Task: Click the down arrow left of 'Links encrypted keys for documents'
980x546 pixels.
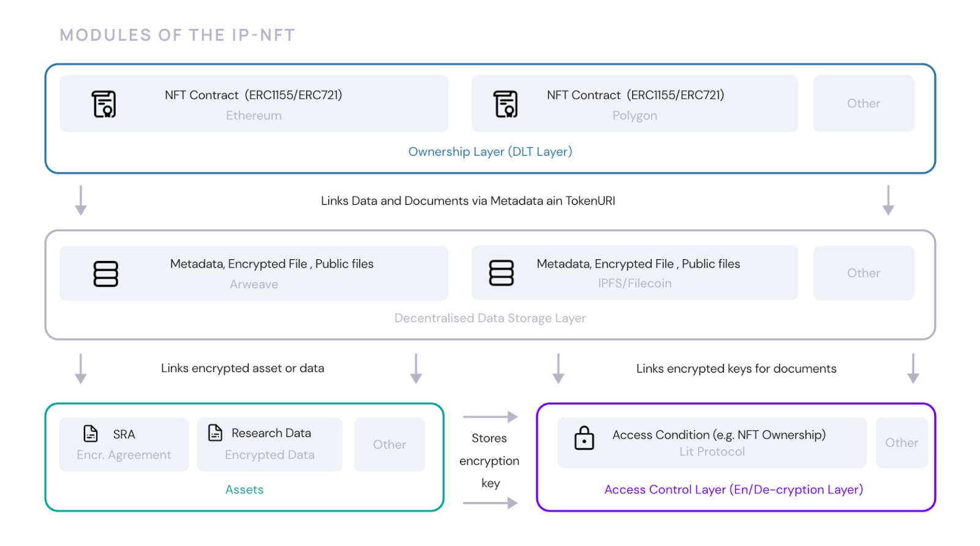Action: point(558,368)
